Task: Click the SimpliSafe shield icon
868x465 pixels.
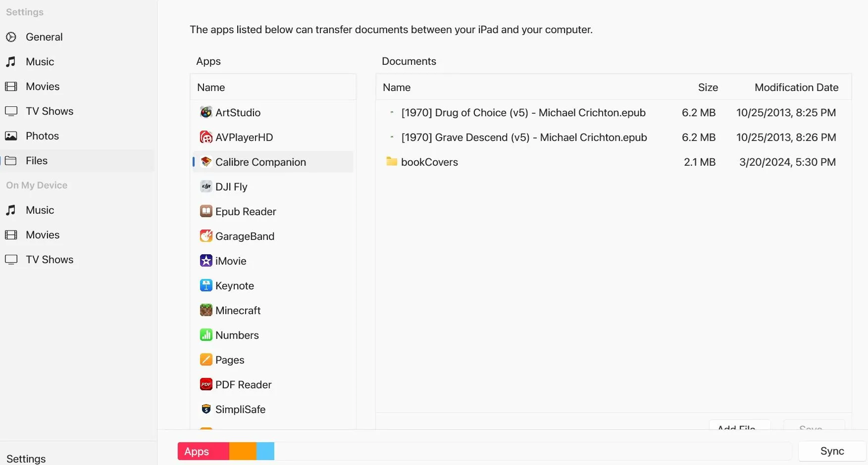Action: point(206,409)
